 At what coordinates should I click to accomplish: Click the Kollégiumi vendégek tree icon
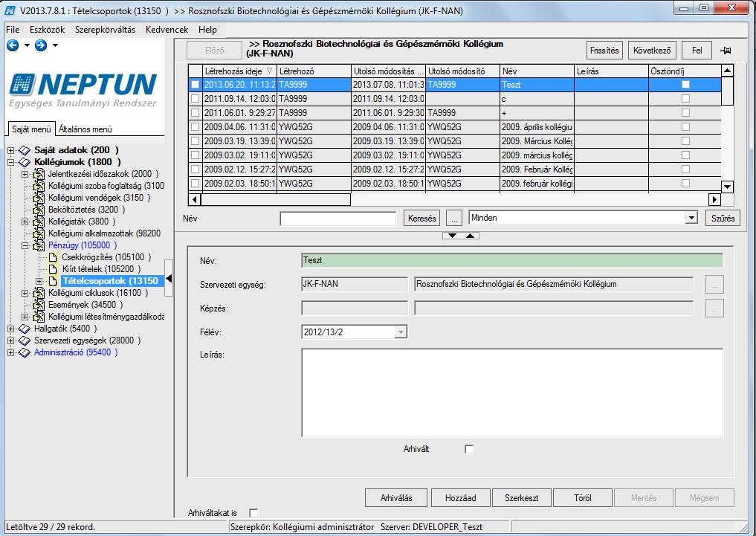39,198
